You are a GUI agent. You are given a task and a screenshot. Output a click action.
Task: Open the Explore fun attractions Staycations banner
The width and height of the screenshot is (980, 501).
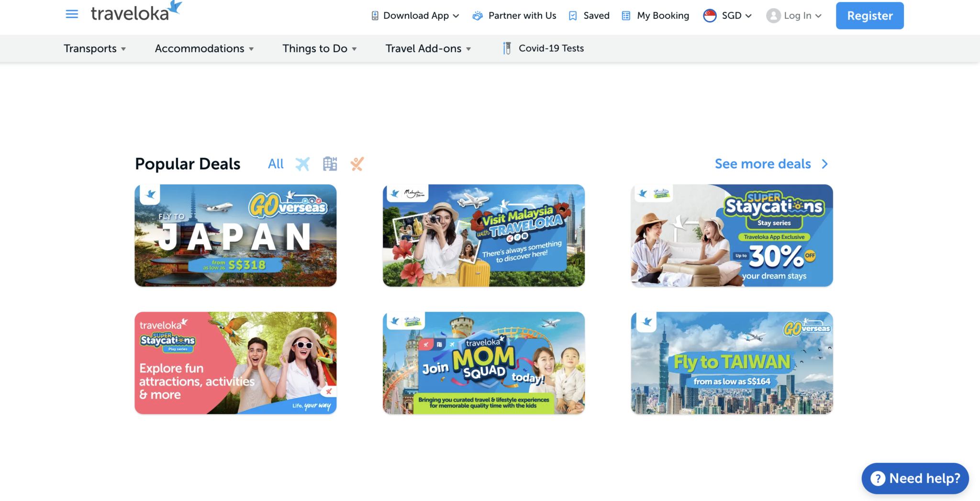(x=235, y=363)
